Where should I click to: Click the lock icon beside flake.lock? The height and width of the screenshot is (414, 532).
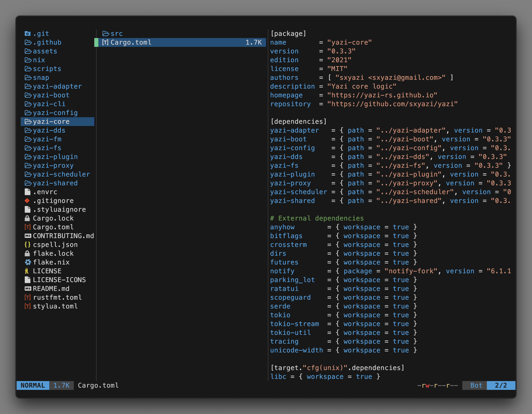pyautogui.click(x=28, y=253)
